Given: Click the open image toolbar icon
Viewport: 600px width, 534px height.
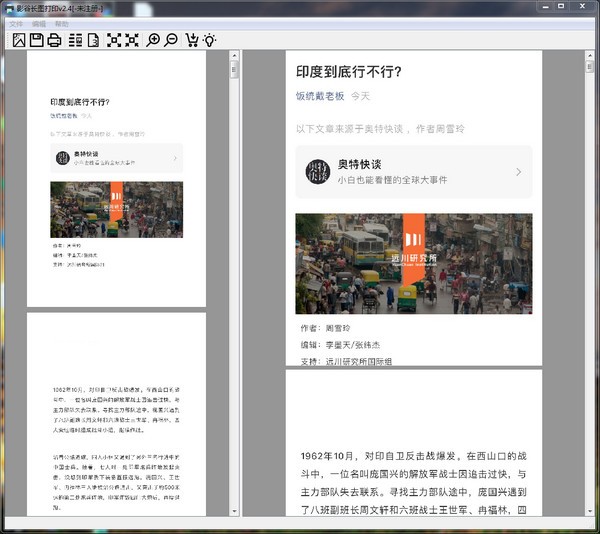Looking at the screenshot, I should tap(18, 40).
